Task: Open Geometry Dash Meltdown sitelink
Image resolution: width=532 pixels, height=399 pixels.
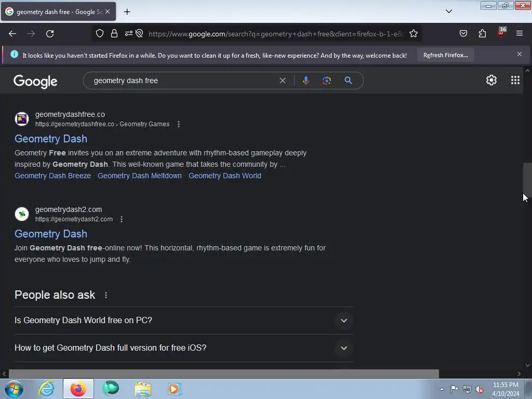Action: pyautogui.click(x=139, y=176)
